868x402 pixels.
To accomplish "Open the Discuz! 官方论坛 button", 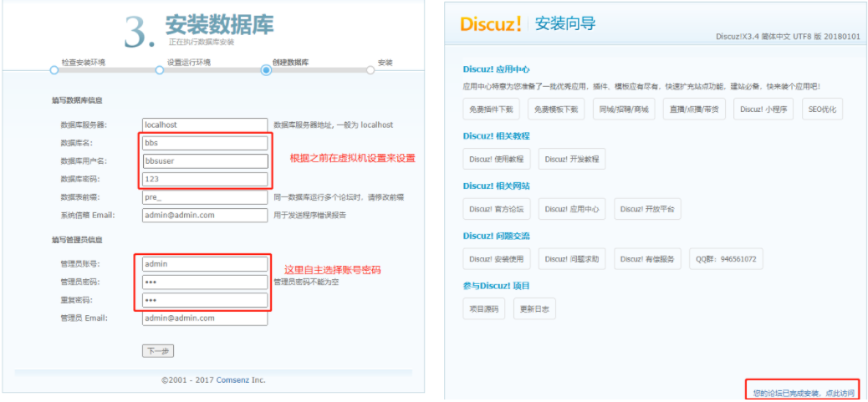I will coord(497,209).
